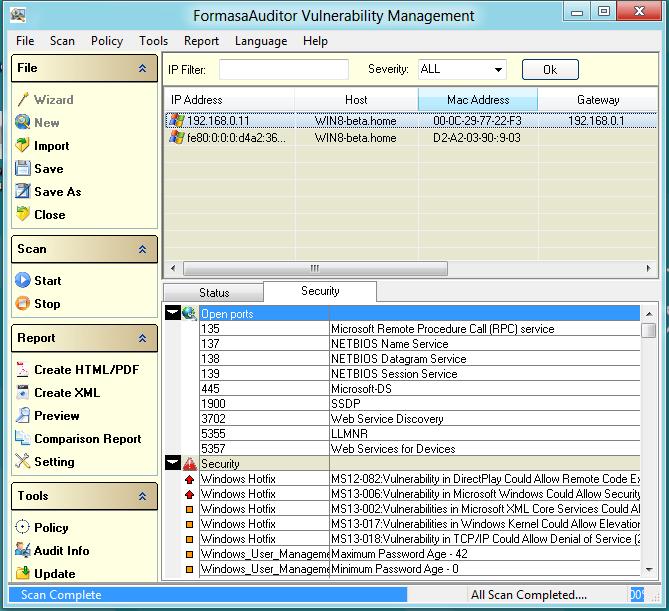Screen dimensions: 669x611
Task: Collapse the File panel chevron
Action: [143, 68]
